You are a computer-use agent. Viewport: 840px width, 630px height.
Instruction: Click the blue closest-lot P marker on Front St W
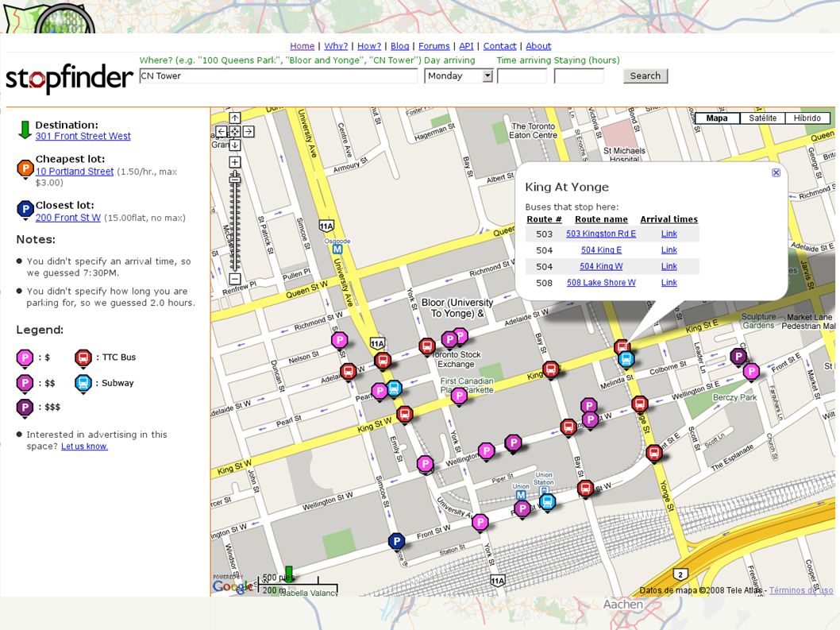click(x=396, y=542)
